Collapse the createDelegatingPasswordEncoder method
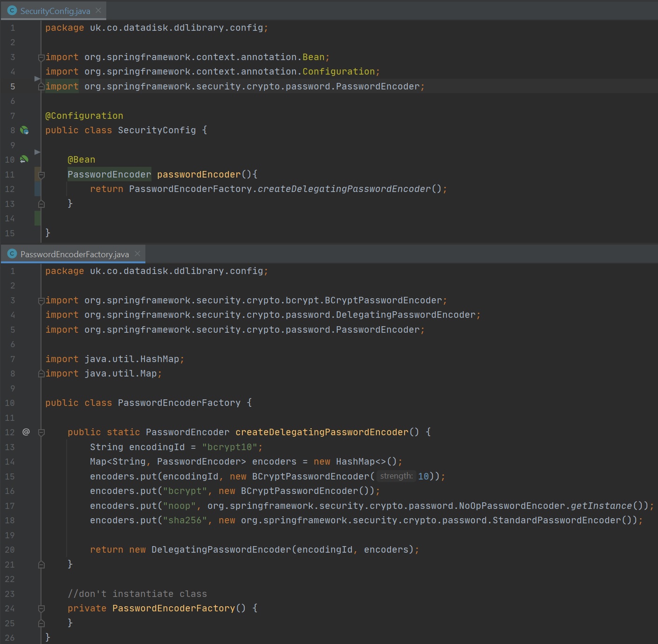Viewport: 658px width, 644px height. (x=41, y=432)
